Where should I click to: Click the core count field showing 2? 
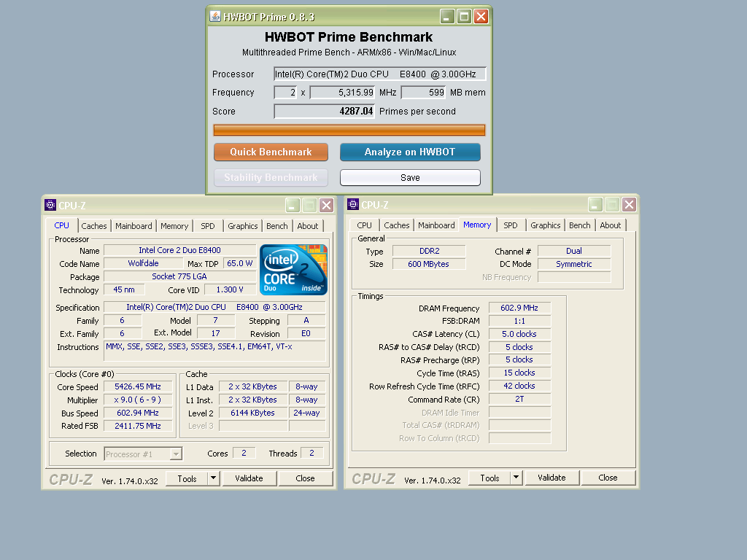286,93
